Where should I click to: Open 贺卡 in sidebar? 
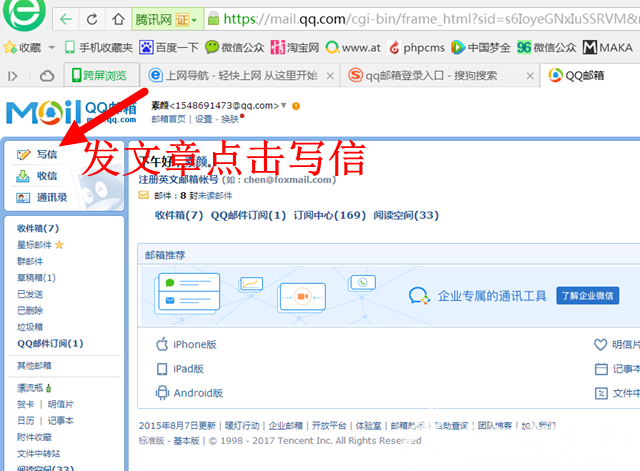click(26, 404)
